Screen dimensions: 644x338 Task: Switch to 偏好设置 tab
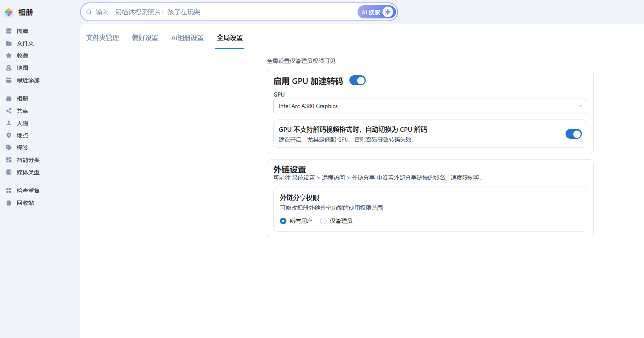[x=145, y=38]
